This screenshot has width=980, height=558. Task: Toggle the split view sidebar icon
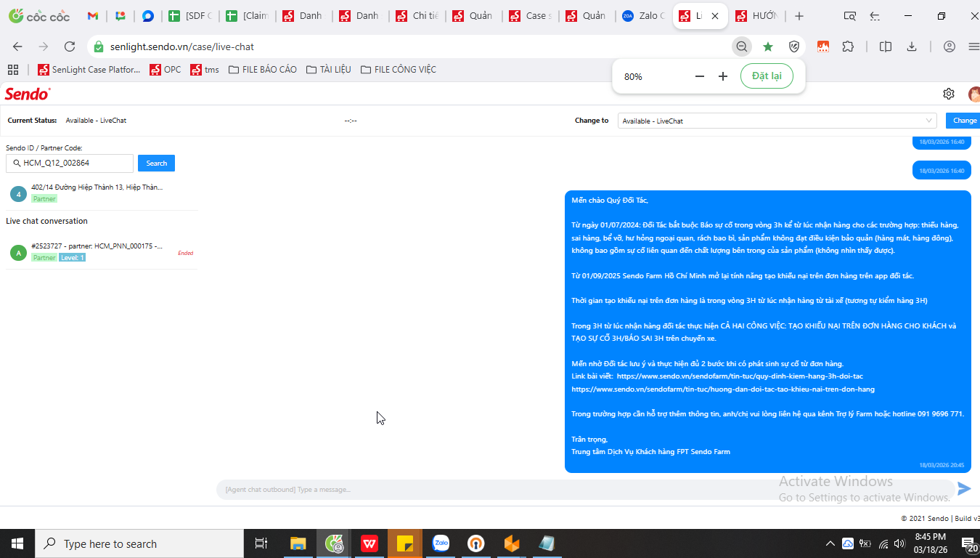[886, 46]
